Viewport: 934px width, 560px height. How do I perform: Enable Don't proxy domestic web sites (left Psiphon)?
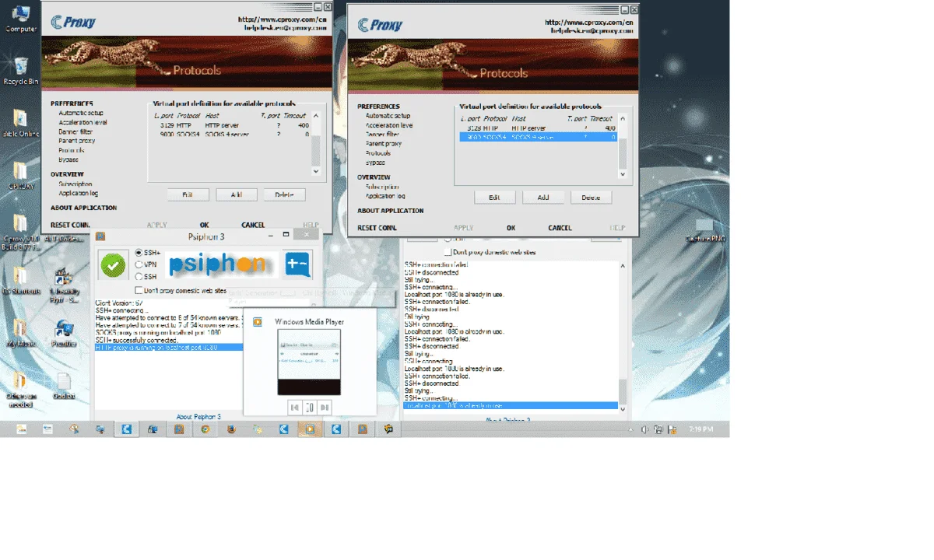pyautogui.click(x=139, y=290)
